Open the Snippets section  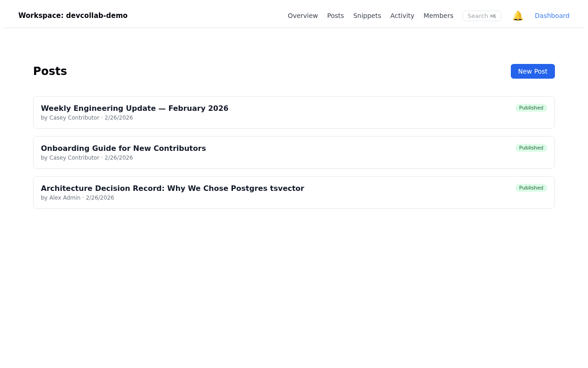click(367, 16)
